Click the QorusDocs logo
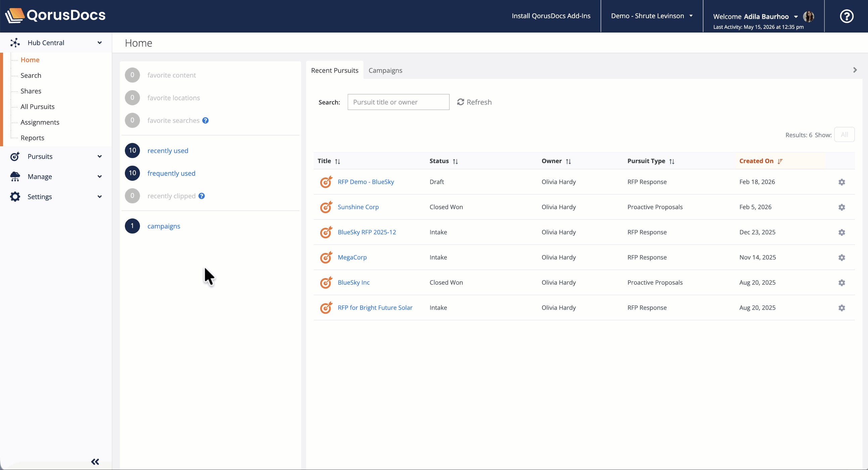Screen dimensions: 868x470 (x=55, y=15)
